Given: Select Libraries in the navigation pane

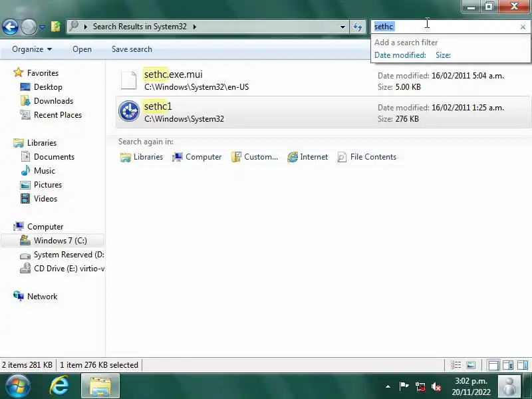Looking at the screenshot, I should [x=42, y=142].
